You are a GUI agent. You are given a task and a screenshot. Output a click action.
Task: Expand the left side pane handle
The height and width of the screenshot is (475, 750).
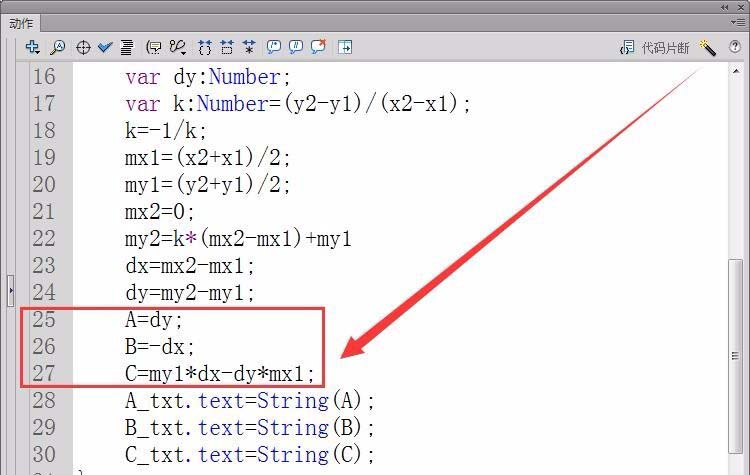11,290
